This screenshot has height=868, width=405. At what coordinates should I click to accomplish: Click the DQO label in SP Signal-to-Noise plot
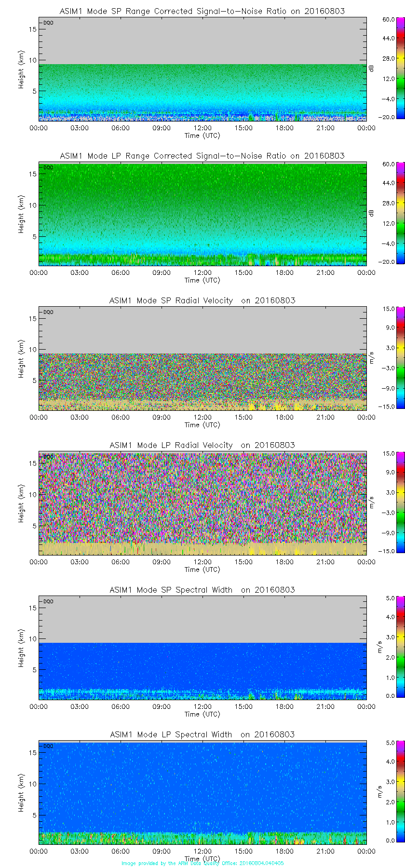[x=48, y=23]
